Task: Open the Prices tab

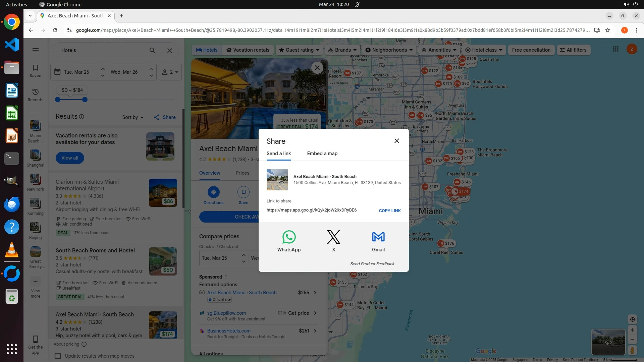Action: coord(242,173)
